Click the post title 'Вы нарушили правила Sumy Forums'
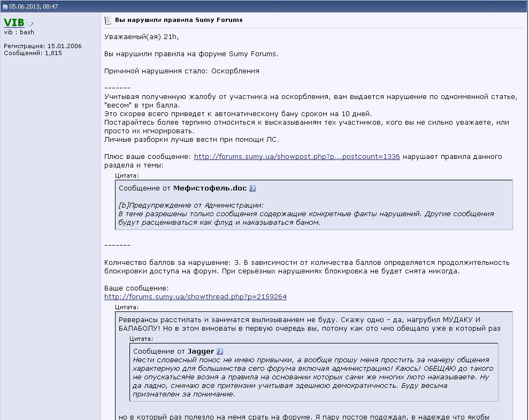This screenshot has width=529, height=420. (179, 20)
